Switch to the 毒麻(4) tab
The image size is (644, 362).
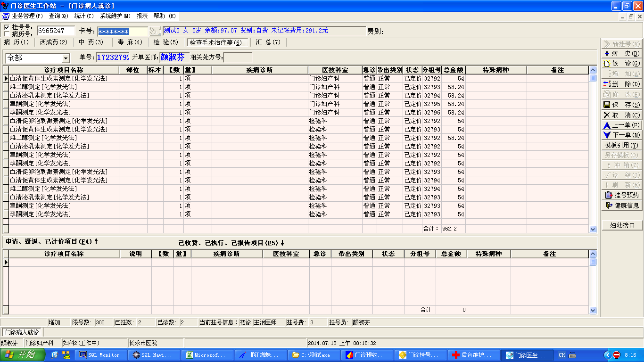130,42
